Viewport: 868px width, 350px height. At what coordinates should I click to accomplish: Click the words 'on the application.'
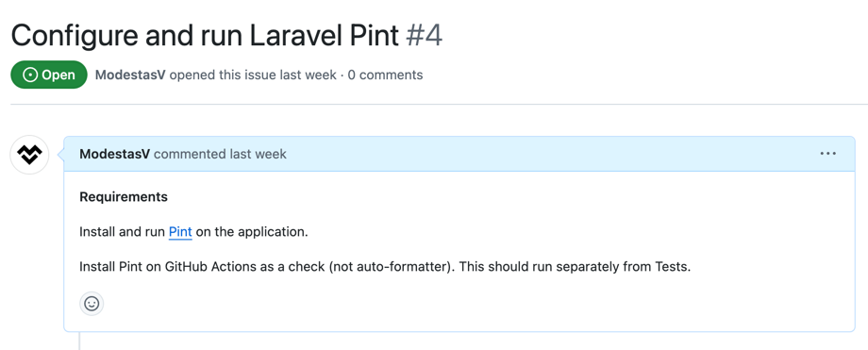tap(252, 231)
